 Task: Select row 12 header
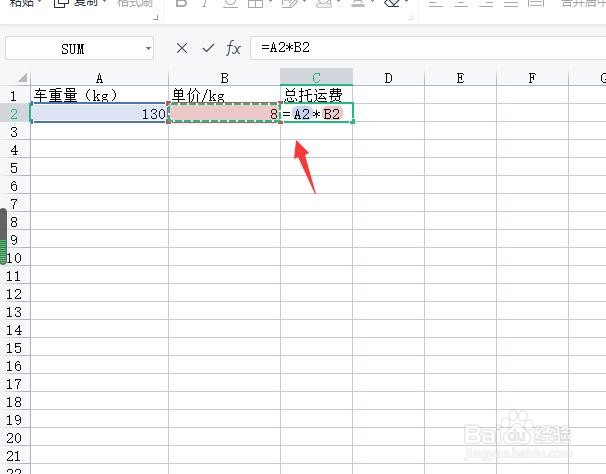tap(14, 293)
